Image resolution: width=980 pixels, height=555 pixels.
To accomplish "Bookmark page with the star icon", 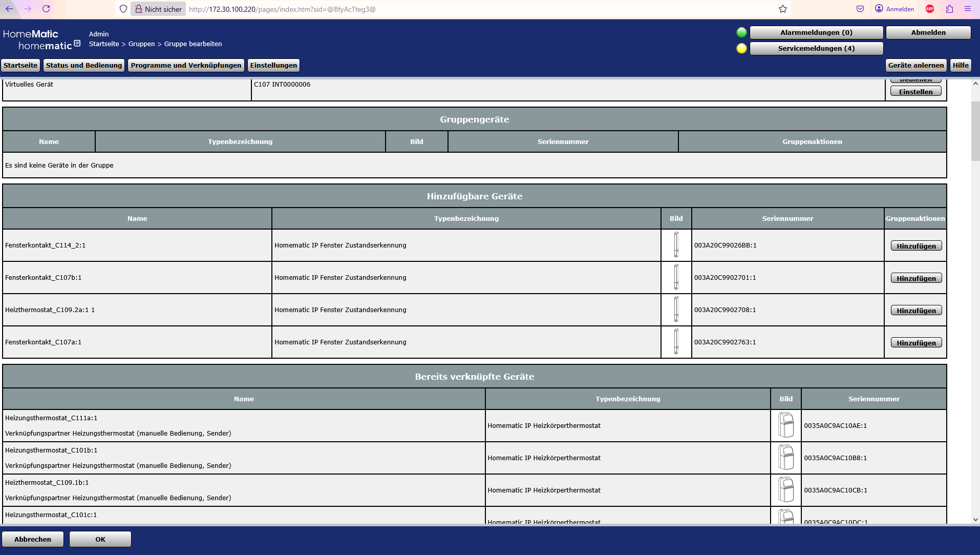I will [x=782, y=9].
